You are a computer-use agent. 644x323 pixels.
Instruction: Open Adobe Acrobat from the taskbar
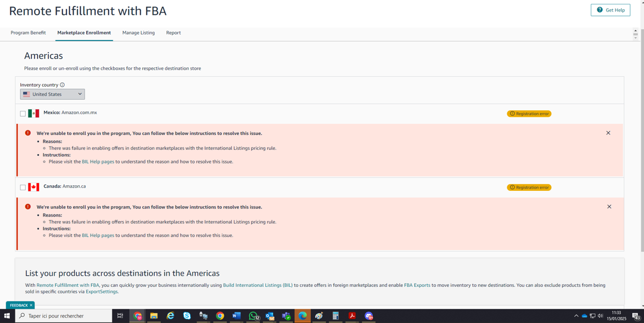pos(352,316)
